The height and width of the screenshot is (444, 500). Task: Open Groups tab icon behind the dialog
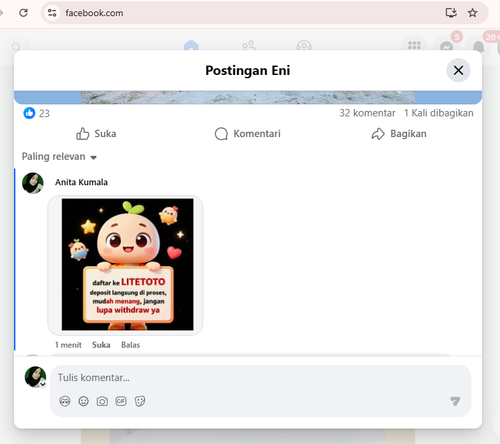304,45
